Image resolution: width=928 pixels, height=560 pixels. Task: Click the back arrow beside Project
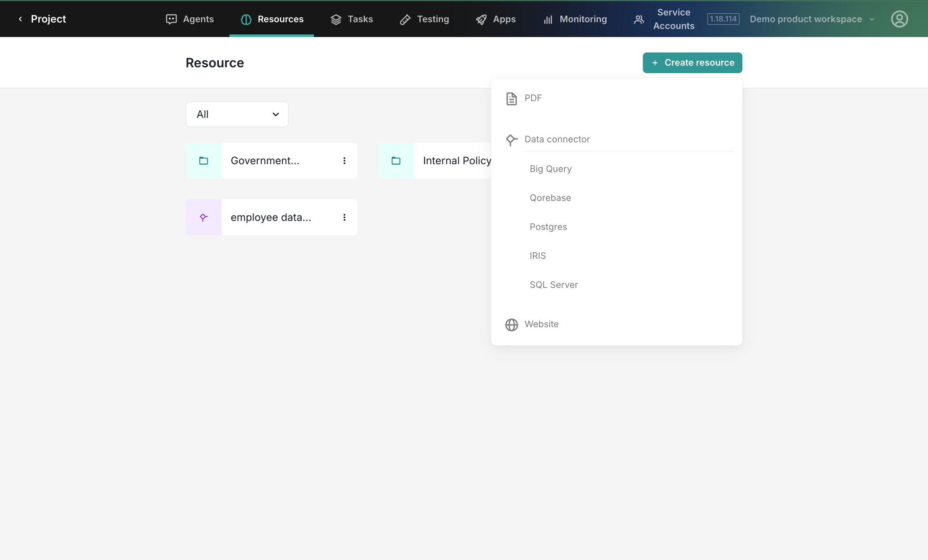coord(21,19)
